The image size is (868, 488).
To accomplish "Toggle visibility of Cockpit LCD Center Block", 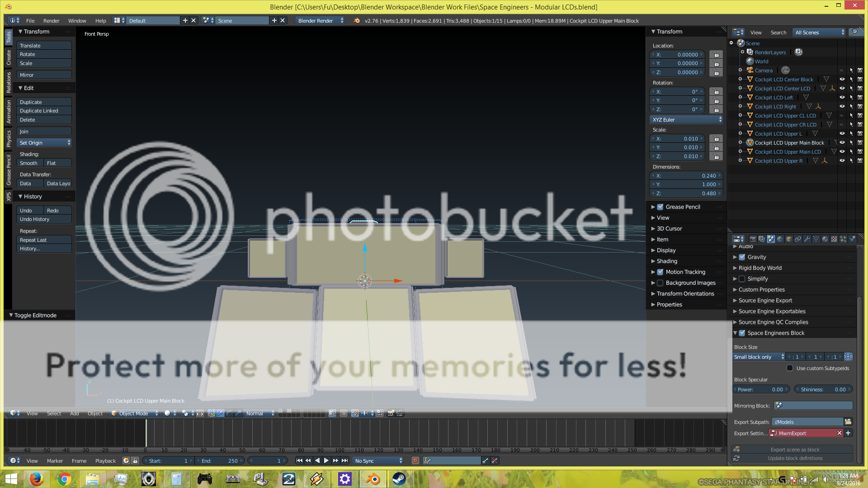I will [x=842, y=80].
